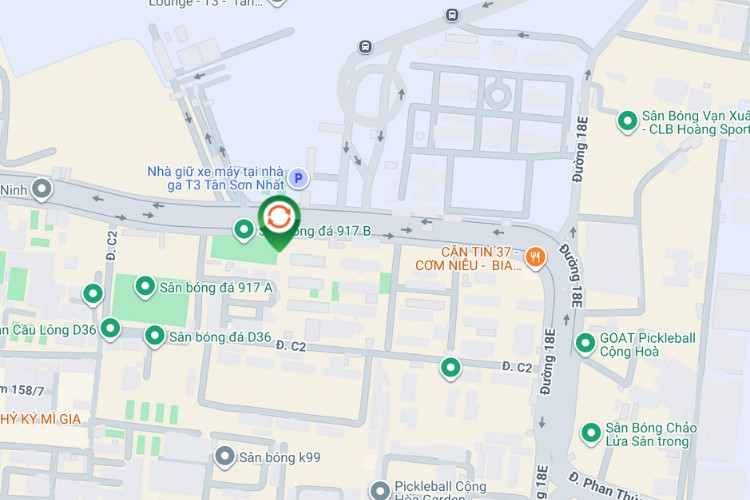
Task: Open the Sân bóng đá 917 A marker
Action: (x=145, y=287)
